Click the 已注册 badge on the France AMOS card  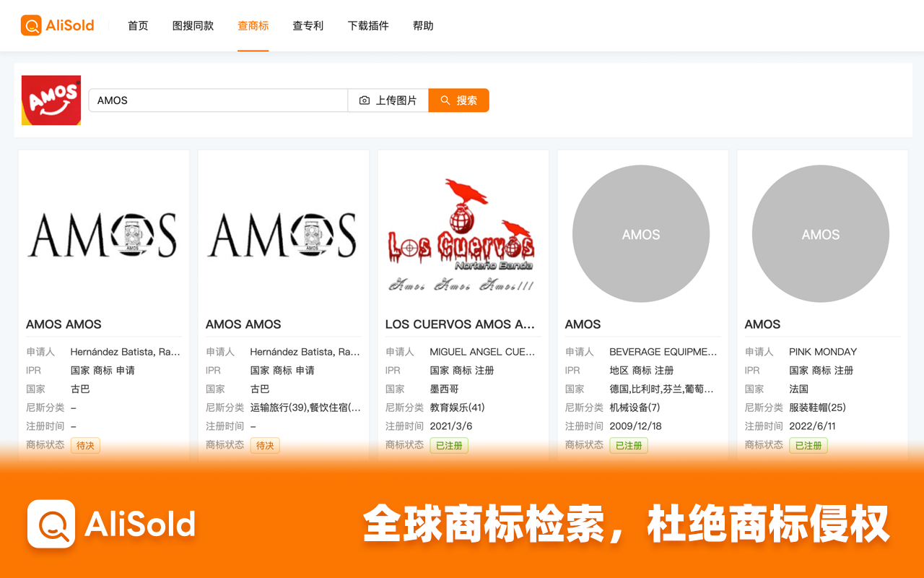808,445
